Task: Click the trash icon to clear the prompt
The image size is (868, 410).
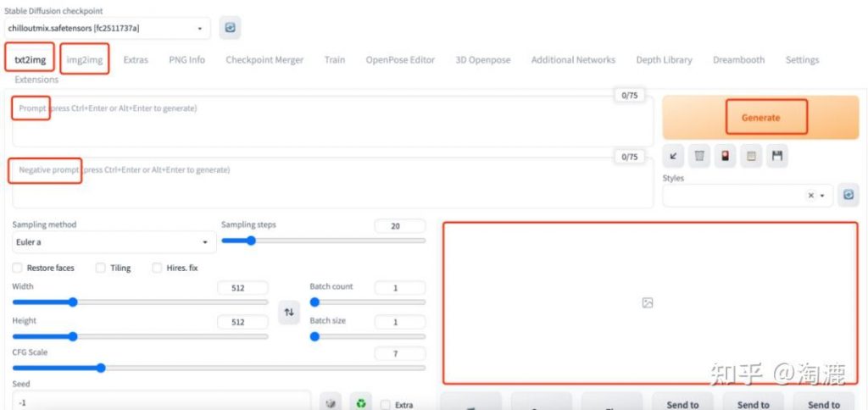Action: click(698, 156)
